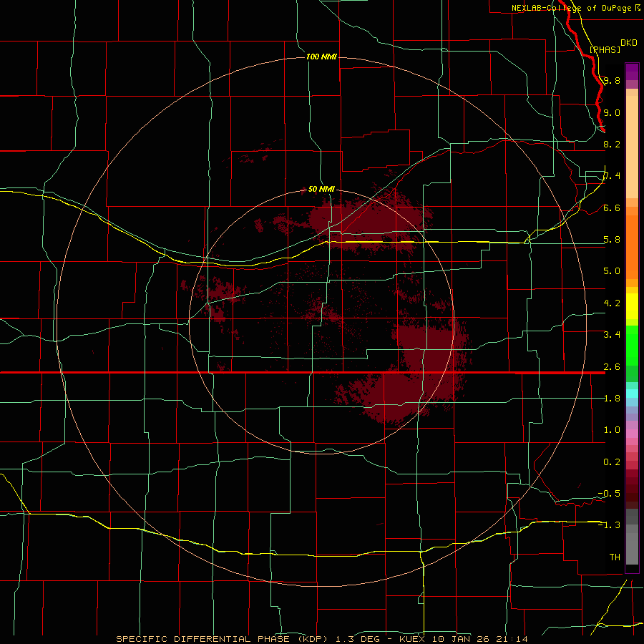Click the KUEX station identifier in the caption
Viewport: 644px width, 644px height.
[412, 639]
